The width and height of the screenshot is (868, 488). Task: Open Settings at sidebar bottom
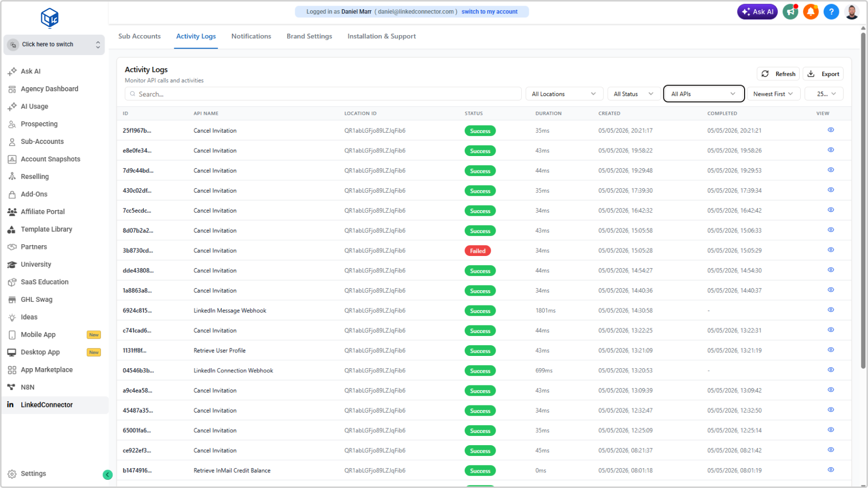coord(33,474)
